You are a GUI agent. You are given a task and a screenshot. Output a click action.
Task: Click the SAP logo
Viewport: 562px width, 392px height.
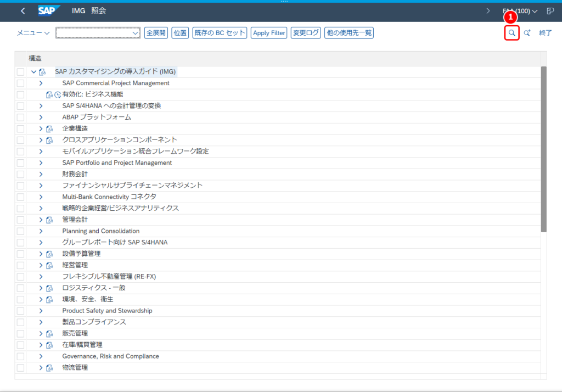click(x=49, y=11)
